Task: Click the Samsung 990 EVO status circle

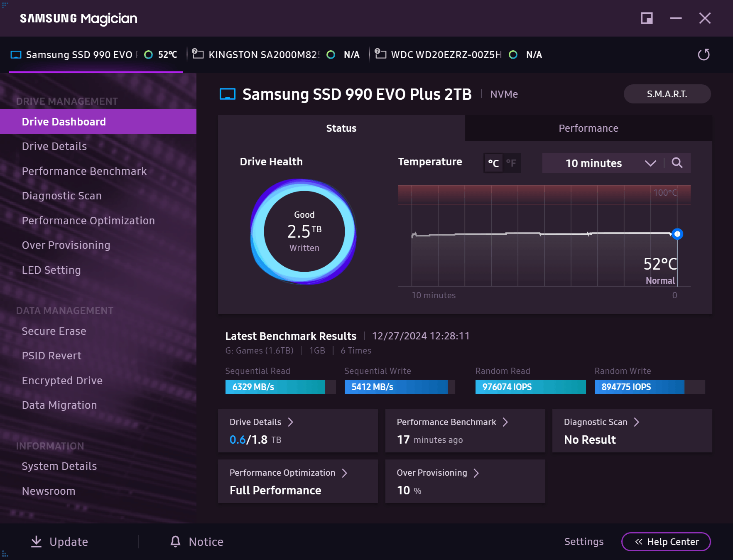Action: tap(148, 55)
